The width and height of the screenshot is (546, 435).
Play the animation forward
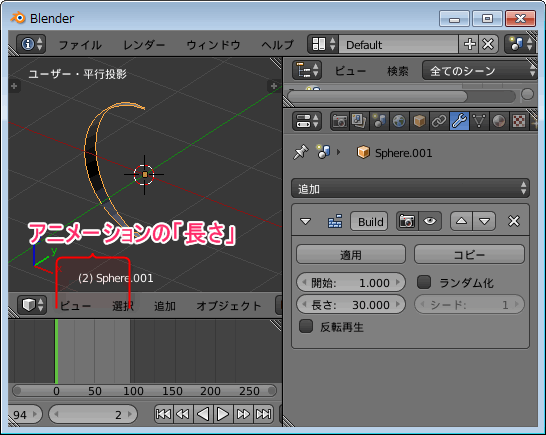click(x=223, y=414)
